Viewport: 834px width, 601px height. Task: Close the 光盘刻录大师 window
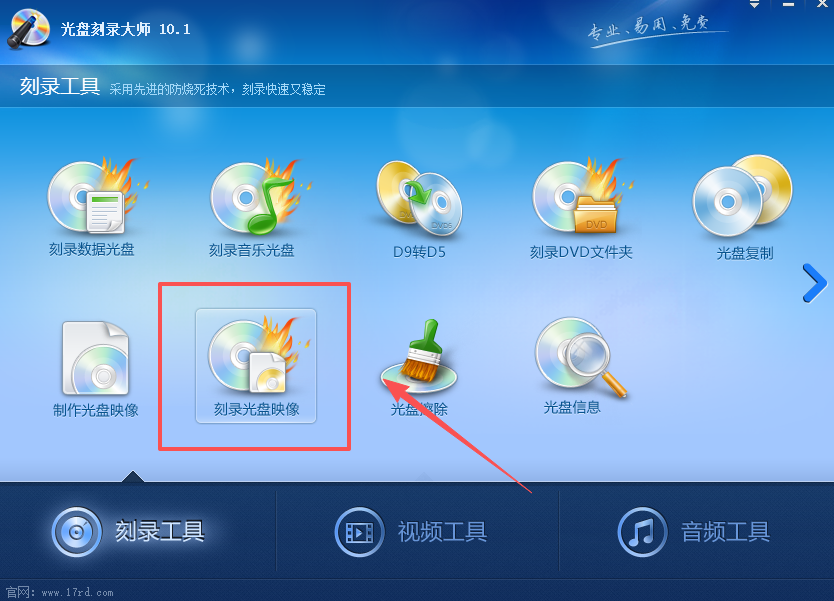[822, 4]
